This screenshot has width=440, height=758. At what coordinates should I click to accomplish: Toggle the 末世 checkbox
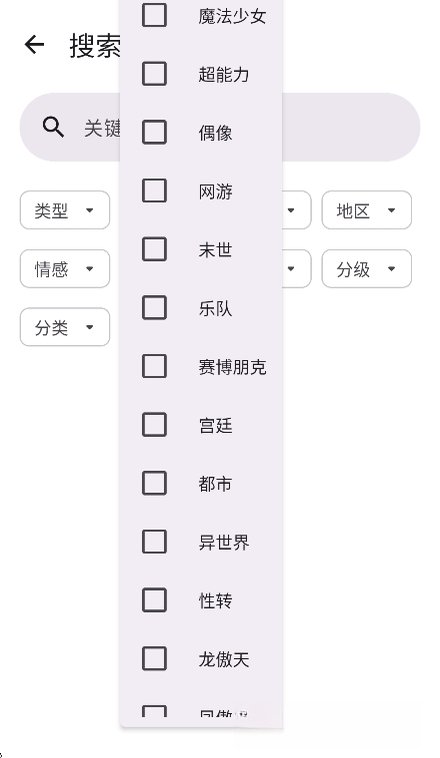pyautogui.click(x=154, y=249)
